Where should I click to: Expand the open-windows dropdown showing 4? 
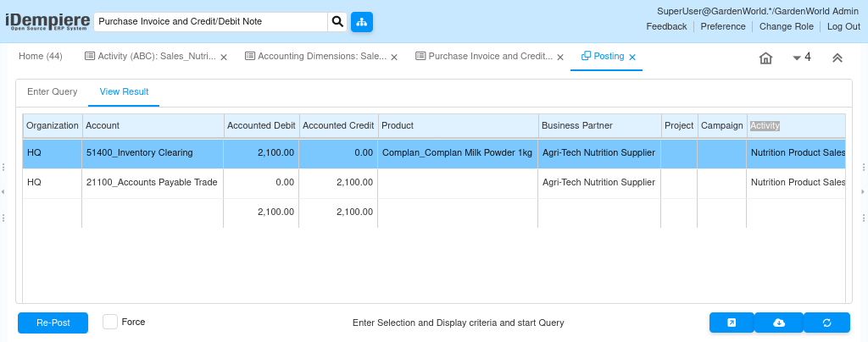pos(801,58)
